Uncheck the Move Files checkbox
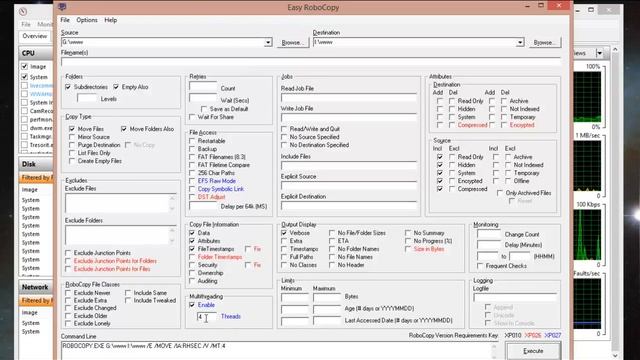 tap(72, 129)
